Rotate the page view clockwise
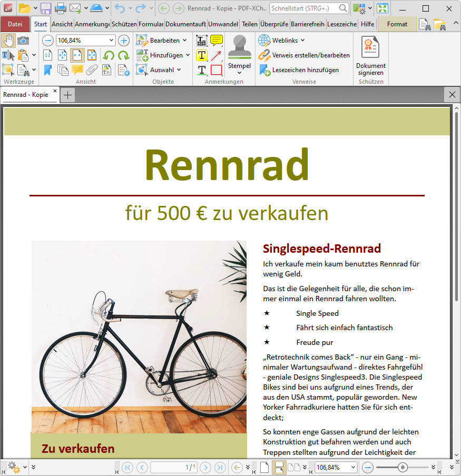461x476 pixels. point(123,55)
